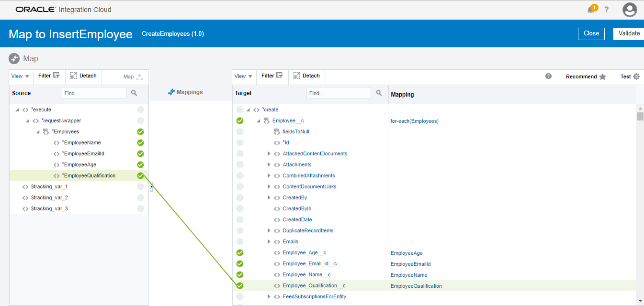Expand the Emails target node
The image size is (644, 306).
(269, 241)
